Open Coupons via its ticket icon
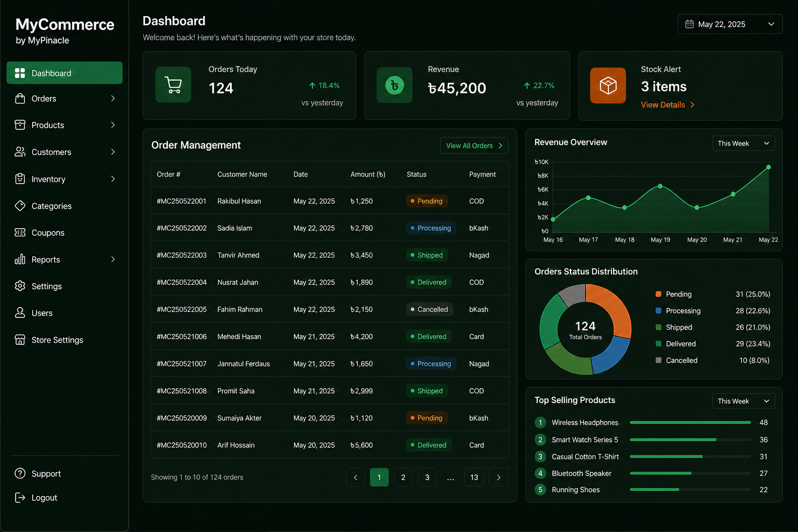The height and width of the screenshot is (532, 798). (x=20, y=232)
